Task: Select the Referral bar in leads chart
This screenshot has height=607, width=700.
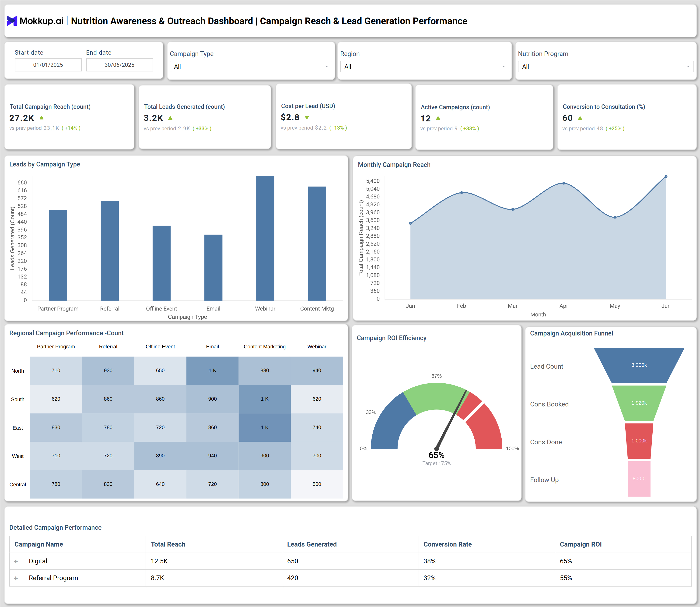Action: click(110, 251)
